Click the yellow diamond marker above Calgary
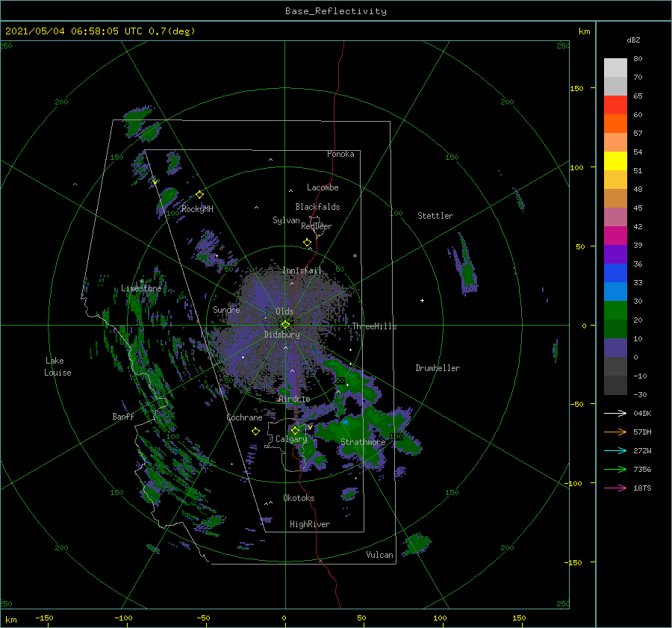This screenshot has height=628, width=672. coord(295,430)
